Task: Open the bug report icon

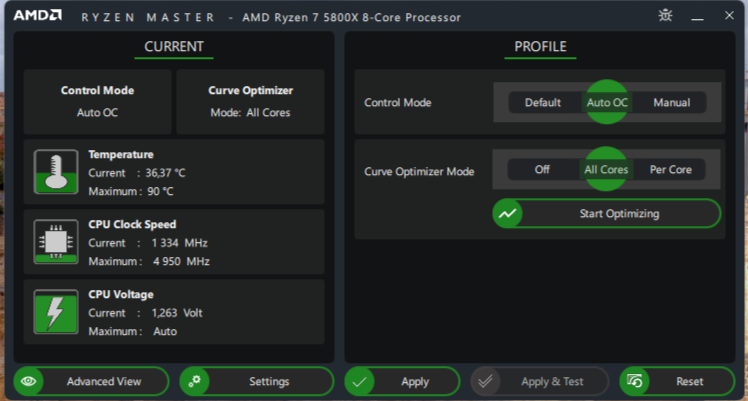Action: tap(665, 16)
